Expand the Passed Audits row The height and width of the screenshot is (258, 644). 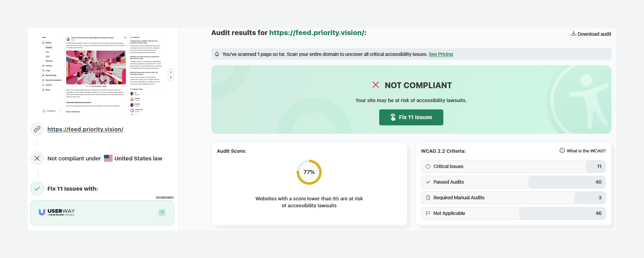(x=513, y=182)
